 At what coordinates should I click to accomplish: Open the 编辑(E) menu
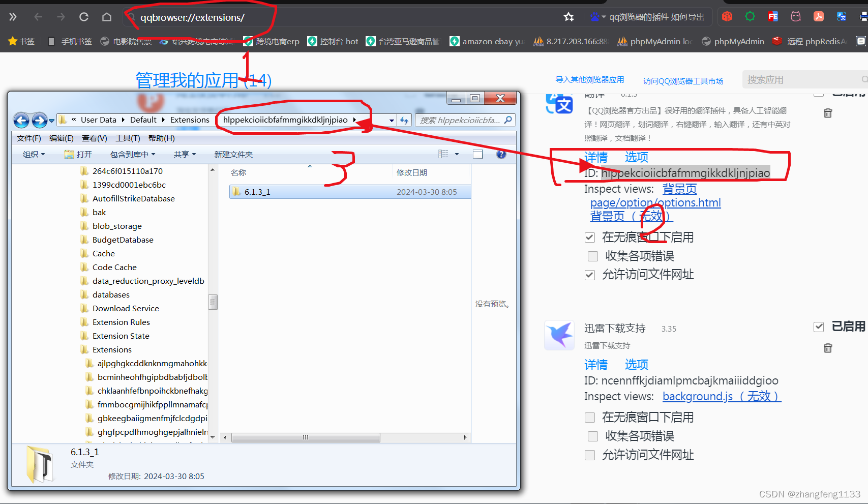62,138
